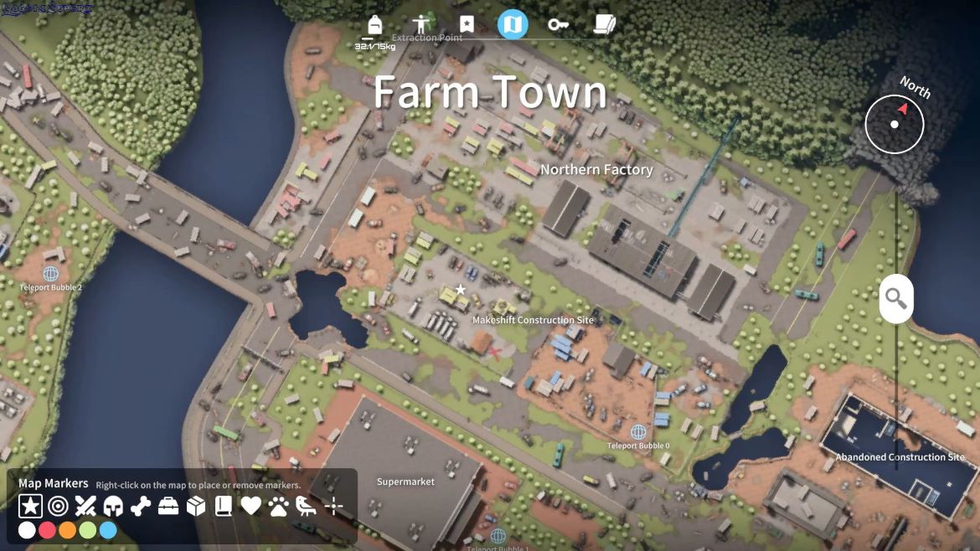The image size is (980, 551).
Task: Select the star map marker
Action: click(x=30, y=506)
